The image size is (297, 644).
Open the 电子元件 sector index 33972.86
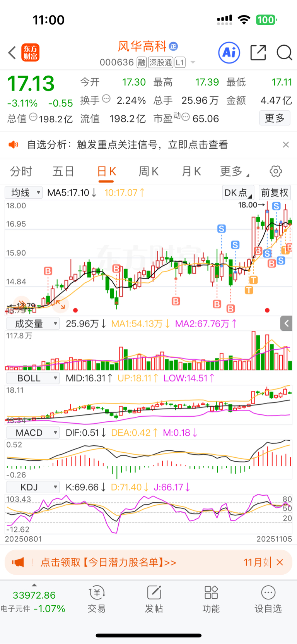tap(34, 602)
